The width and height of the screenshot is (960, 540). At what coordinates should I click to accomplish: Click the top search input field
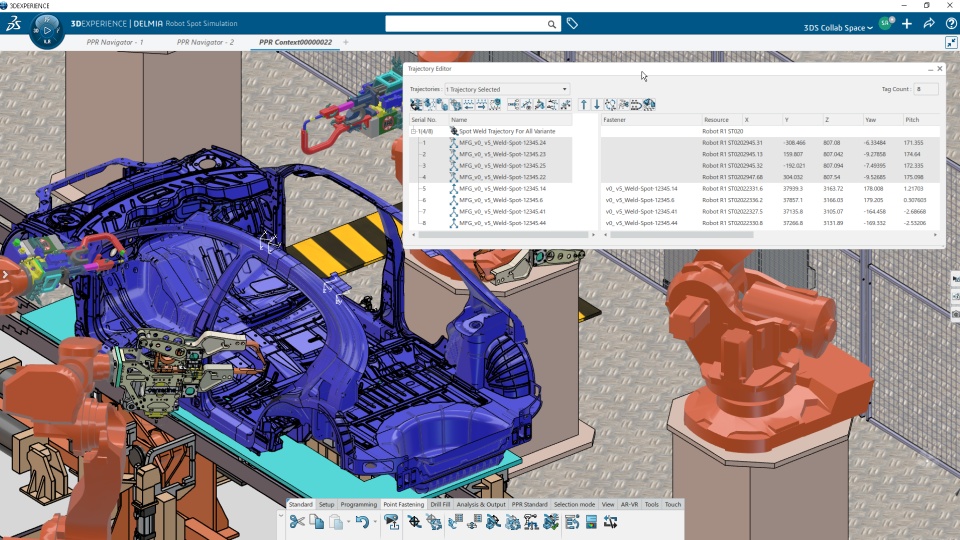(467, 24)
